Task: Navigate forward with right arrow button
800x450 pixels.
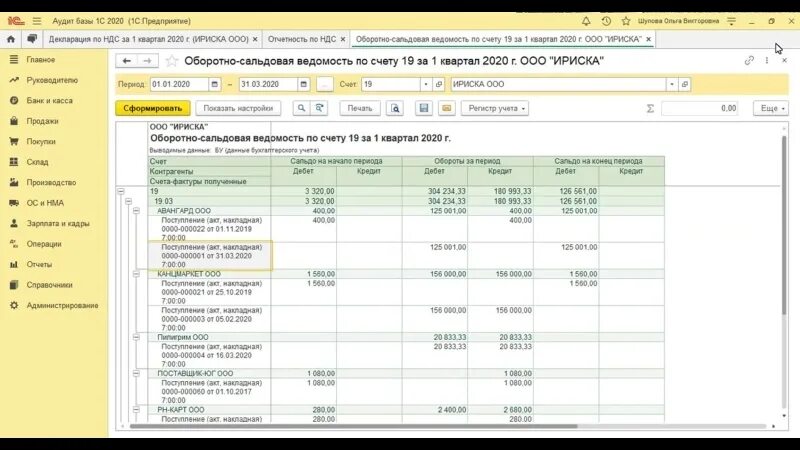Action: 147,61
